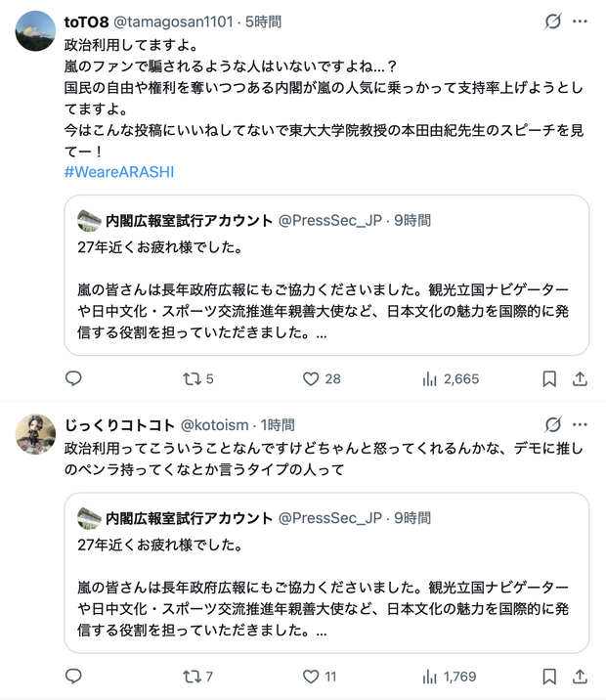Reply to toTO8's post
This screenshot has width=606, height=700.
[73, 378]
